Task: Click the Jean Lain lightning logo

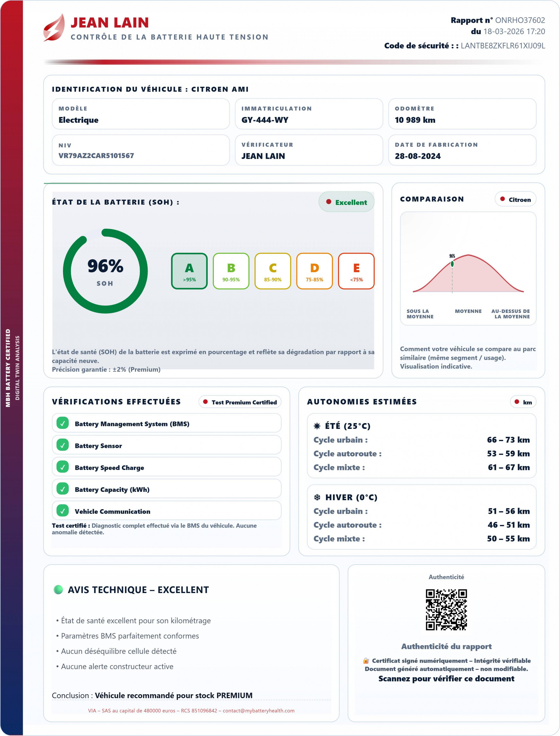Action: coord(54,28)
